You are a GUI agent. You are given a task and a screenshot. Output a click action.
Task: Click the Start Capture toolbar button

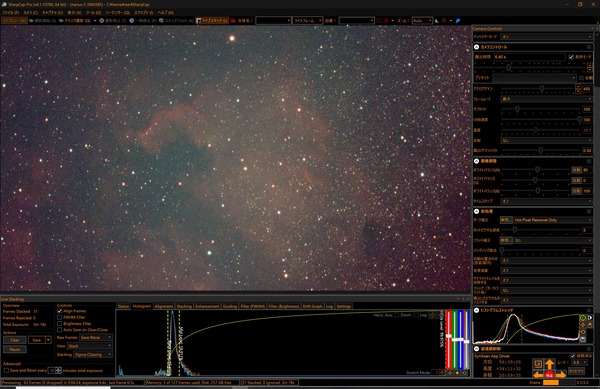(42, 21)
